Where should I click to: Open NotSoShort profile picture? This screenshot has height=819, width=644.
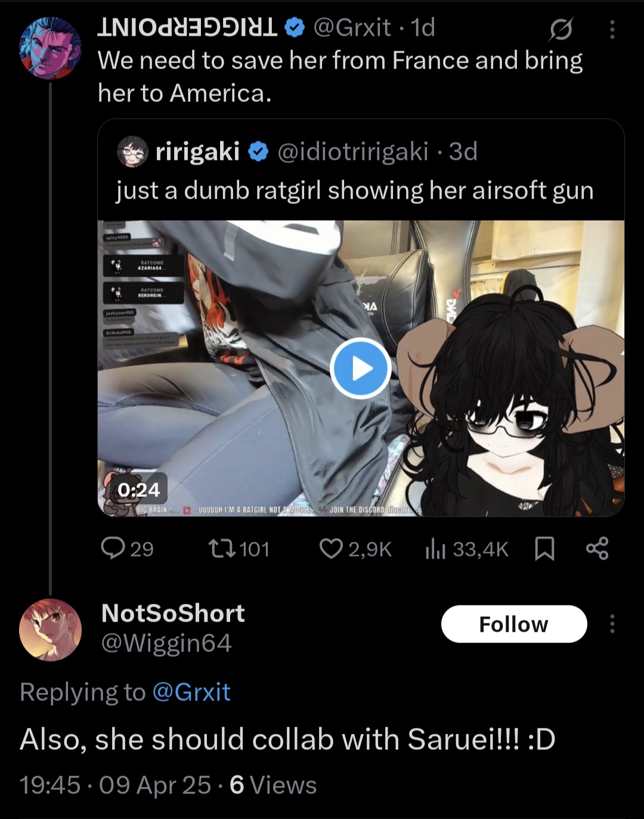tap(50, 630)
